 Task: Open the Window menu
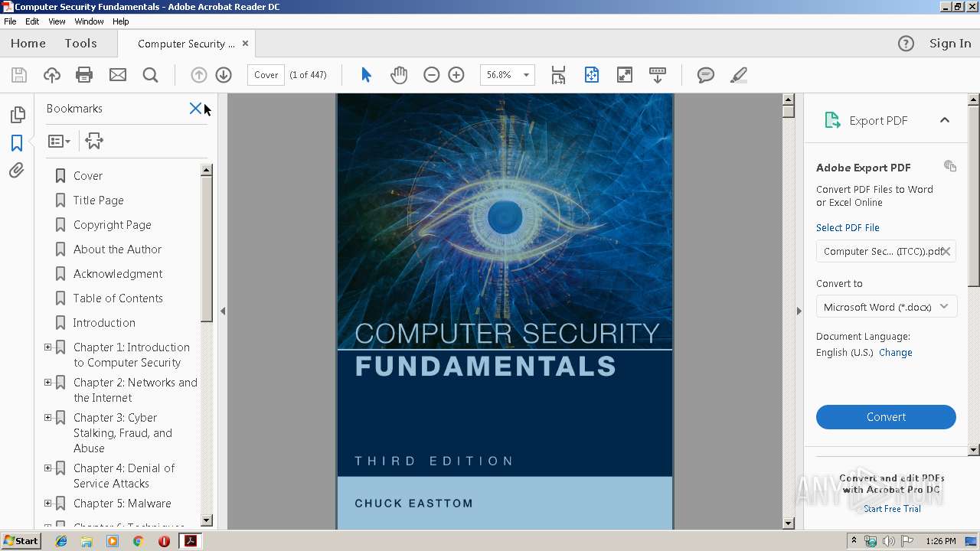pos(89,21)
